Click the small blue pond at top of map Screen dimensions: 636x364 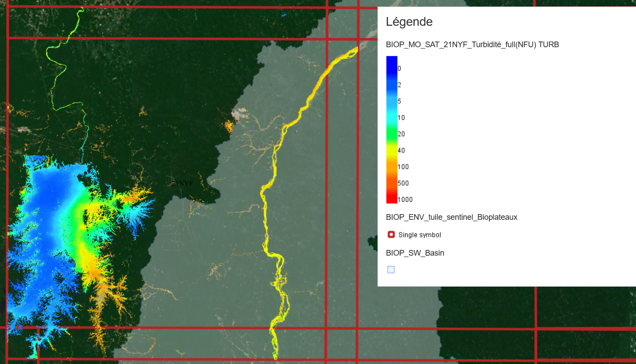283,16
